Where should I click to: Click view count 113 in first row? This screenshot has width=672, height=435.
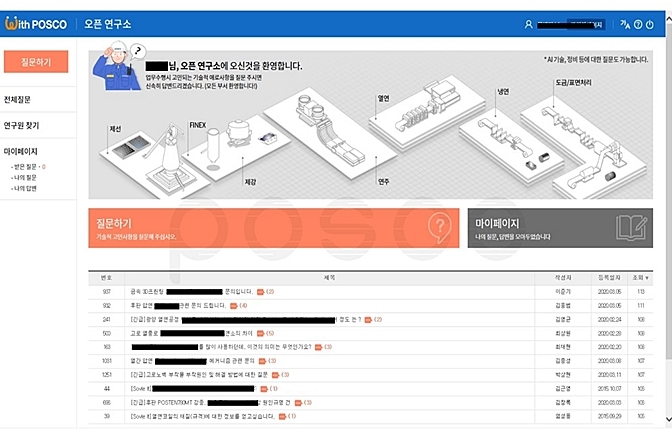(641, 292)
